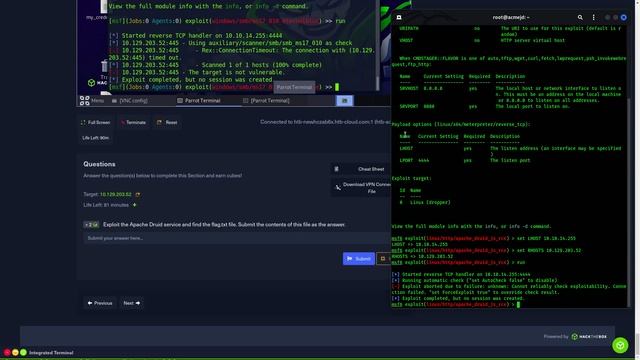The image size is (640, 360).
Task: Click 'Exploit target:' line in root terminal
Action: pyautogui.click(x=411, y=178)
